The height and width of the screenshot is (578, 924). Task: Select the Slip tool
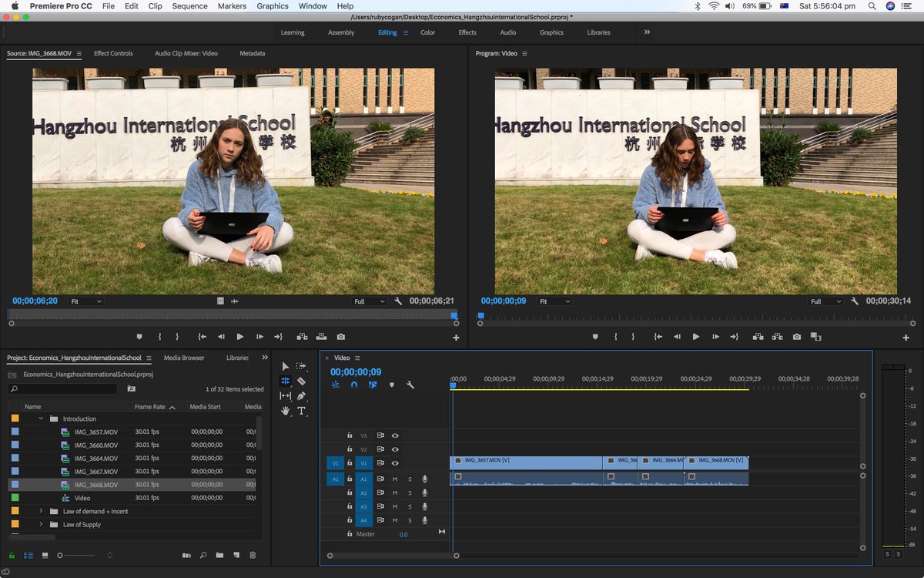click(x=285, y=396)
